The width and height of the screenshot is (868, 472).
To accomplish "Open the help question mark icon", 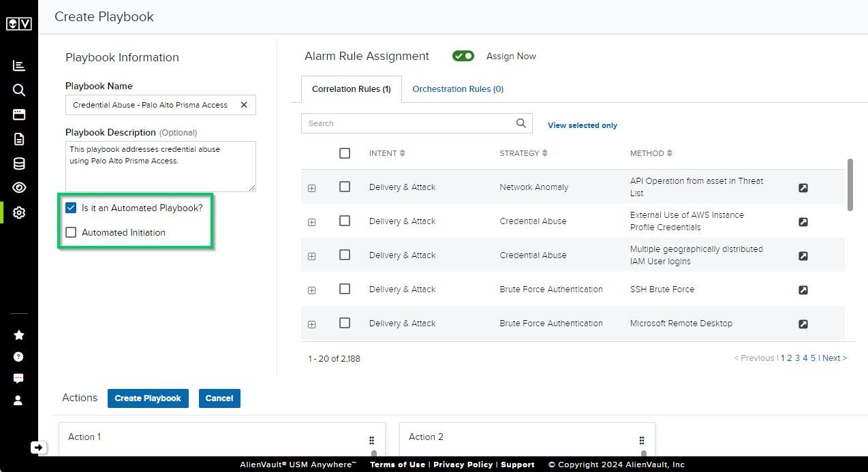I will tap(19, 356).
